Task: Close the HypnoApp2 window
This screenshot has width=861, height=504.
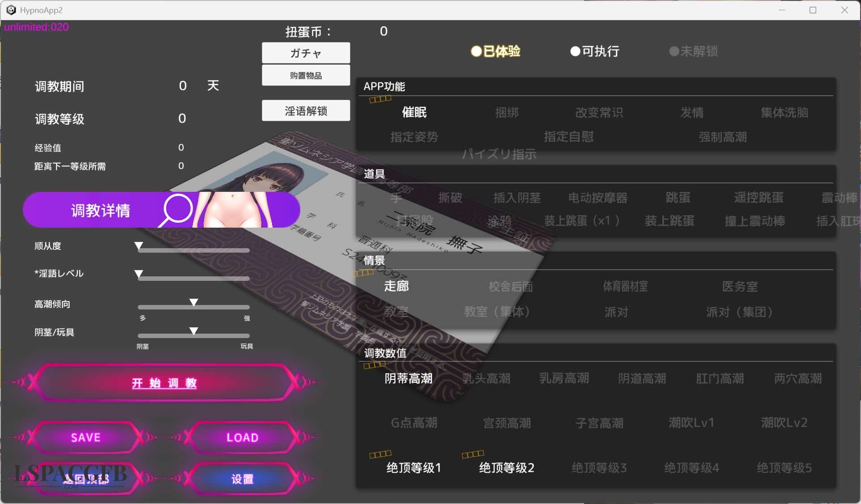Action: click(x=844, y=10)
